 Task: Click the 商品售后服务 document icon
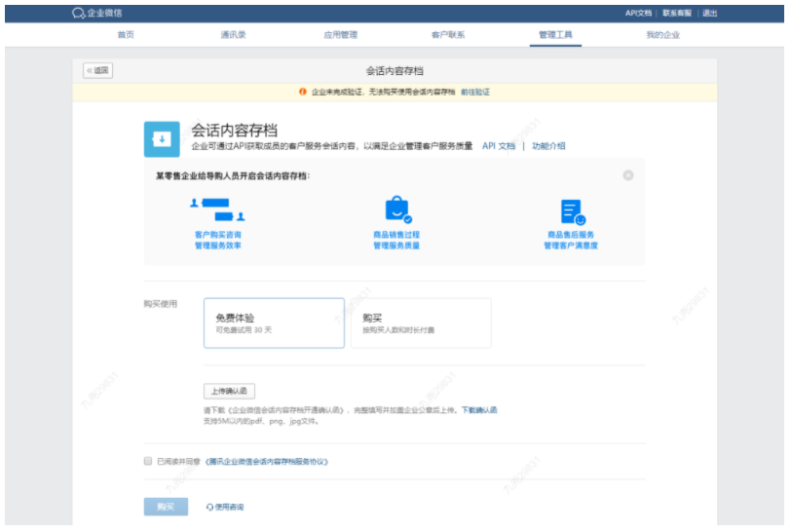(x=572, y=211)
